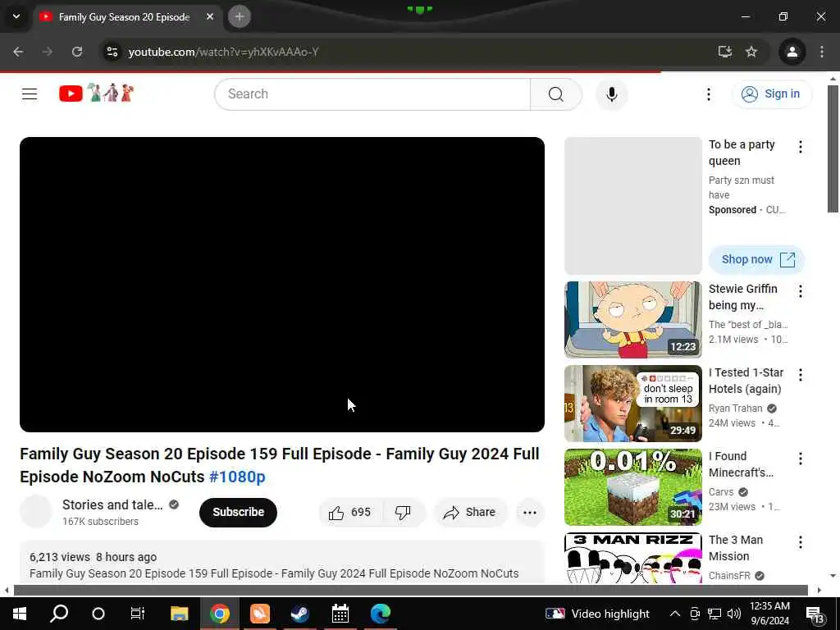Open YouTube settings three-dot menu
Viewport: 840px width, 630px height.
click(708, 94)
